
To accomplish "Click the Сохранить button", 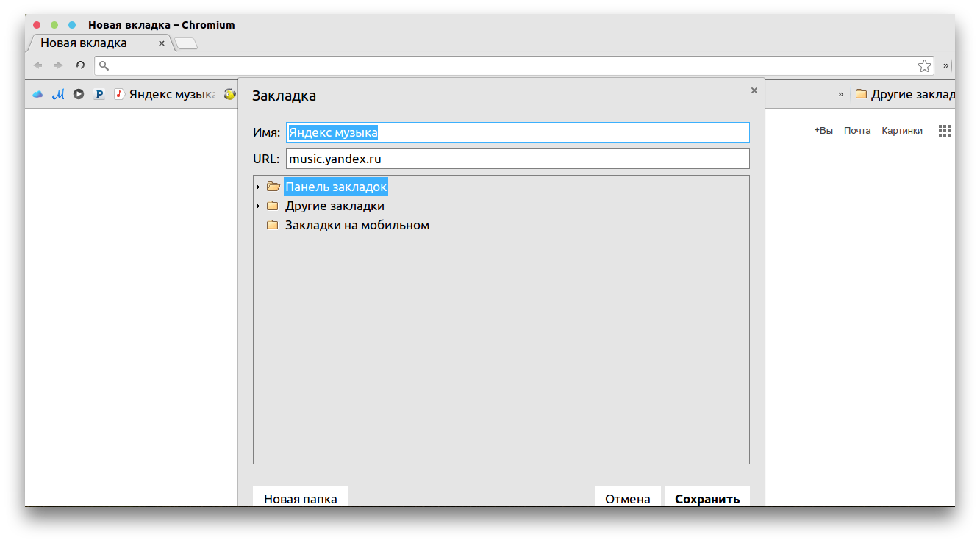I will pos(707,496).
